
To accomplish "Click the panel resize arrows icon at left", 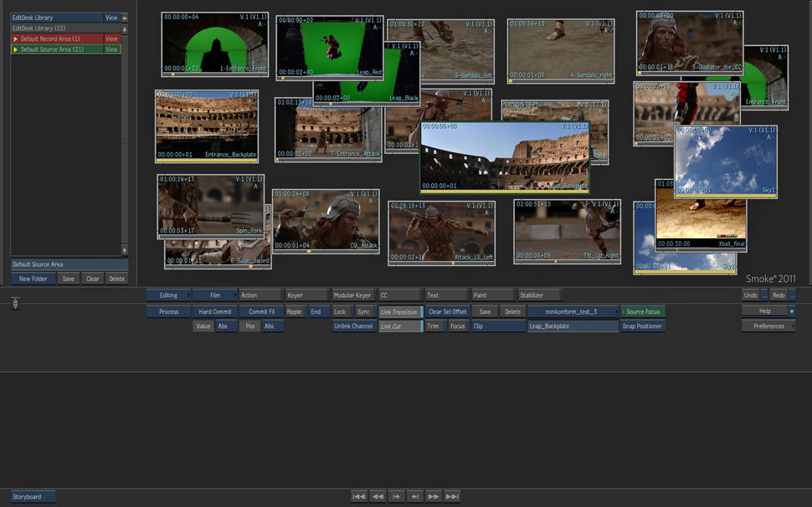I will tap(15, 303).
